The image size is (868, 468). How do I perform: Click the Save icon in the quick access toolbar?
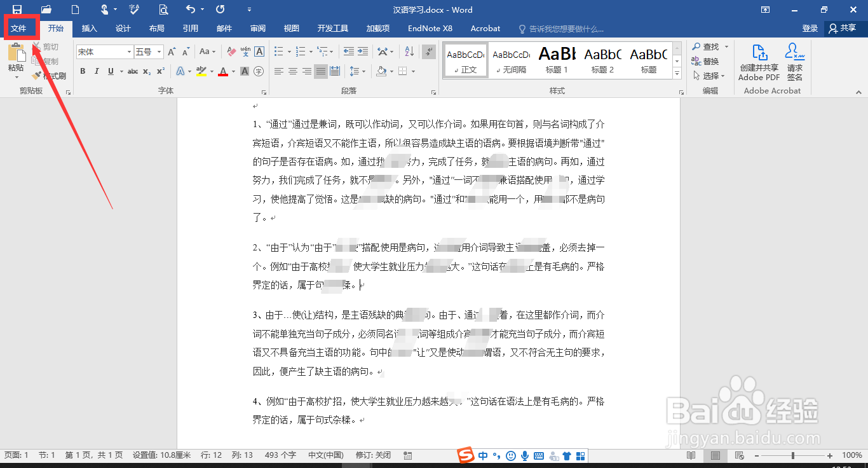click(x=17, y=10)
